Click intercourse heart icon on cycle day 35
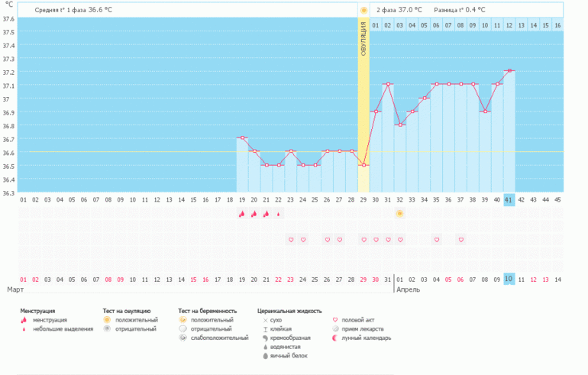Viewport: 588px width, 375px height. click(437, 240)
